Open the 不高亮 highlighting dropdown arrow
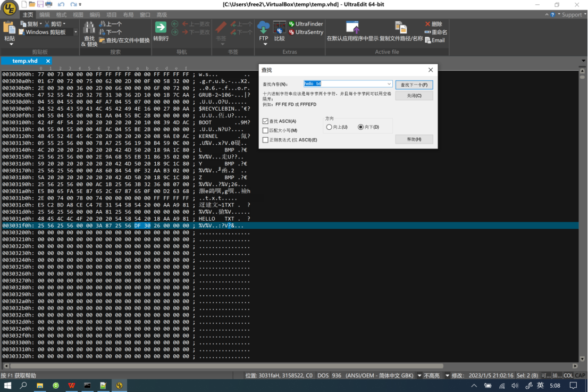 [x=447, y=376]
